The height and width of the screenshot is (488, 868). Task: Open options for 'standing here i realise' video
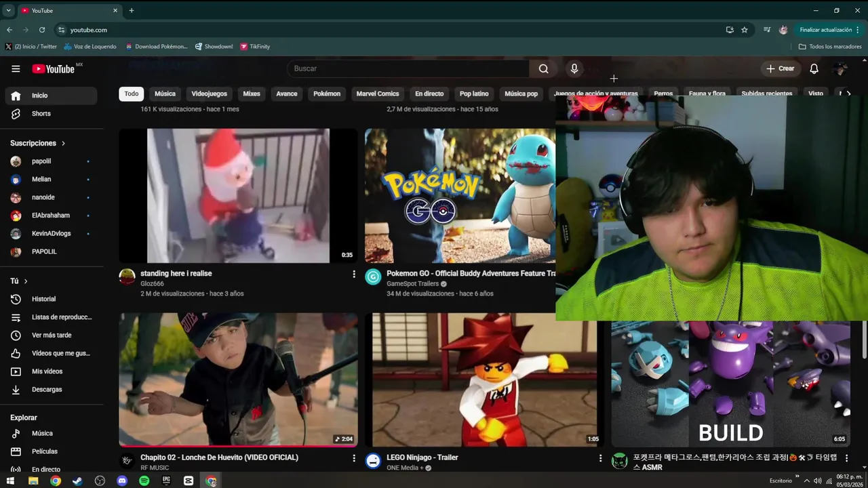353,274
